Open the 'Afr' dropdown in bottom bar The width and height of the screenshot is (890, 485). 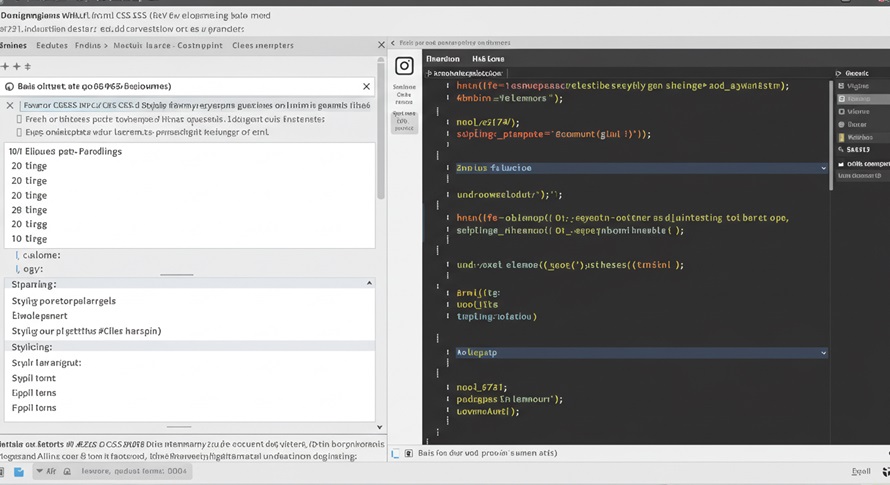pos(40,471)
